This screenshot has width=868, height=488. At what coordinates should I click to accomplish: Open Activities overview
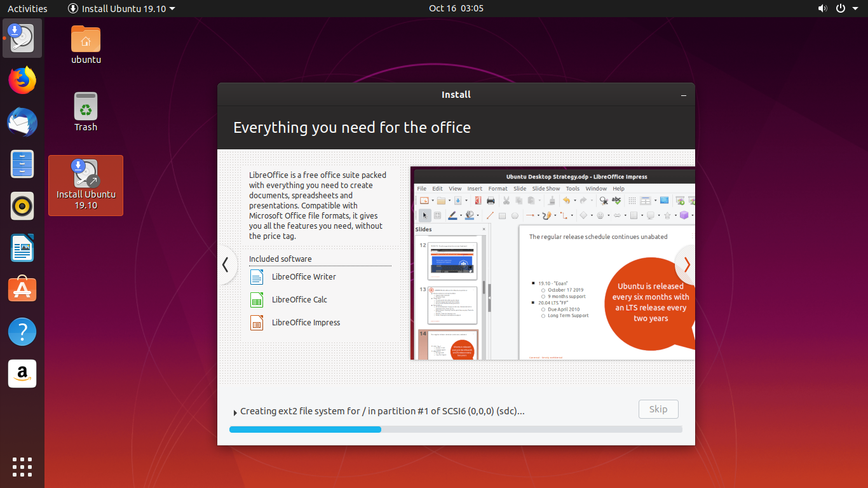pos(27,8)
